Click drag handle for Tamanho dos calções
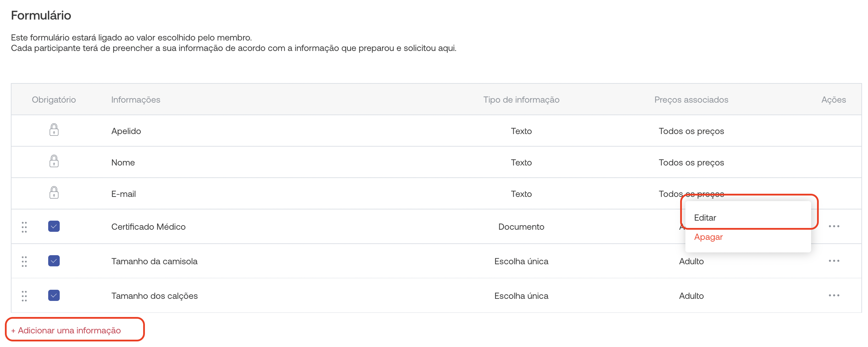The height and width of the screenshot is (347, 868). (24, 296)
